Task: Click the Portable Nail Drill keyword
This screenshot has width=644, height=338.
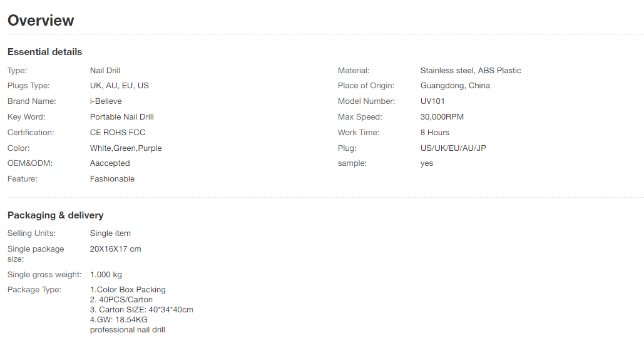Action: tap(122, 117)
